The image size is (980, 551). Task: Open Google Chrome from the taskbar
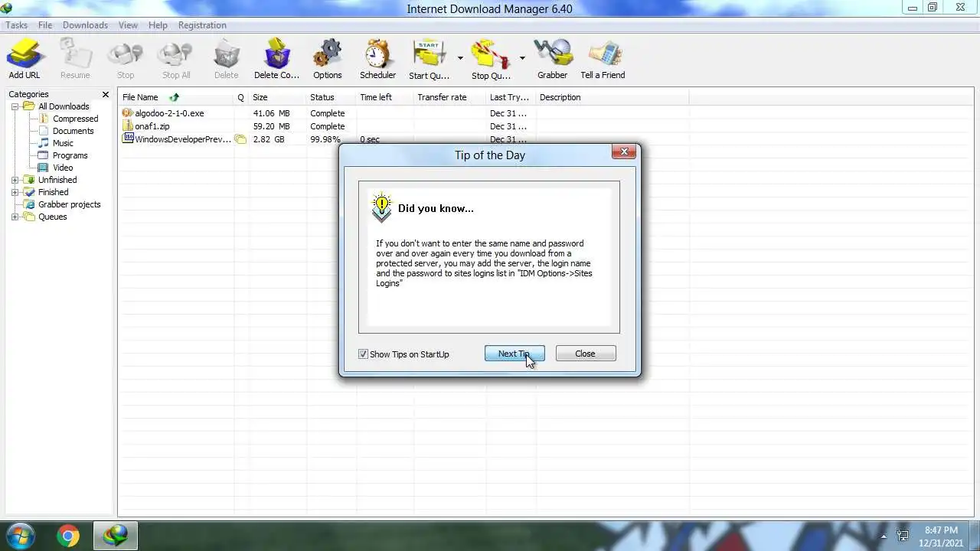[68, 536]
